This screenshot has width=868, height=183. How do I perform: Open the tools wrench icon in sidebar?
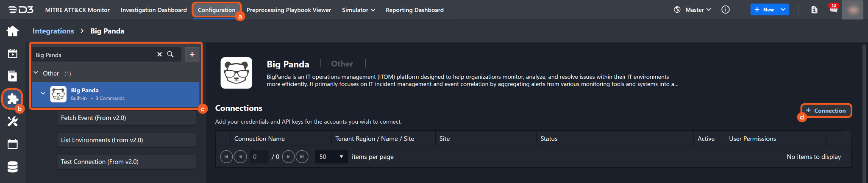point(13,122)
